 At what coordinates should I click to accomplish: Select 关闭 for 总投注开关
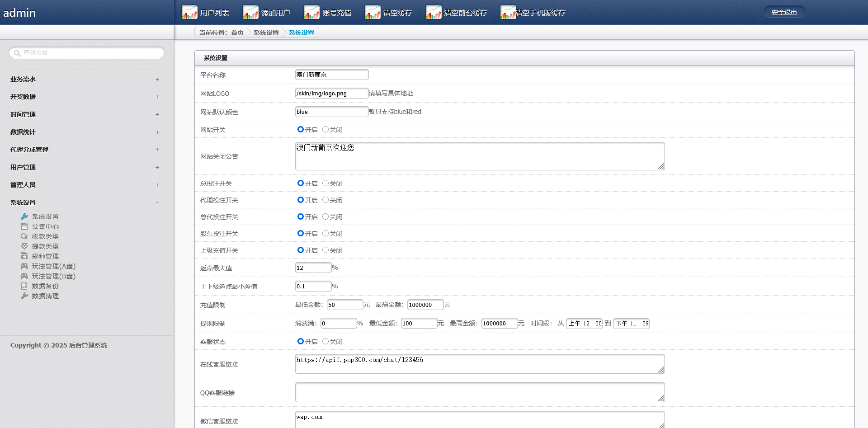pos(325,183)
